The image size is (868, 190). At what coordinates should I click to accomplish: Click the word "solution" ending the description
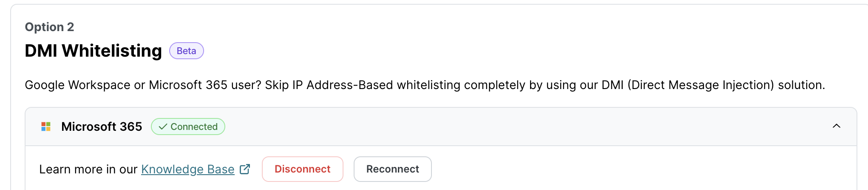tap(800, 85)
